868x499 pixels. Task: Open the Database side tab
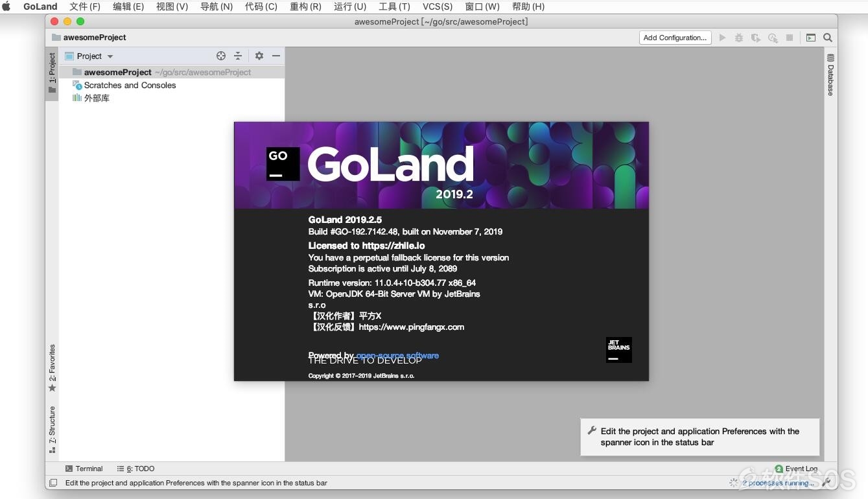[830, 75]
